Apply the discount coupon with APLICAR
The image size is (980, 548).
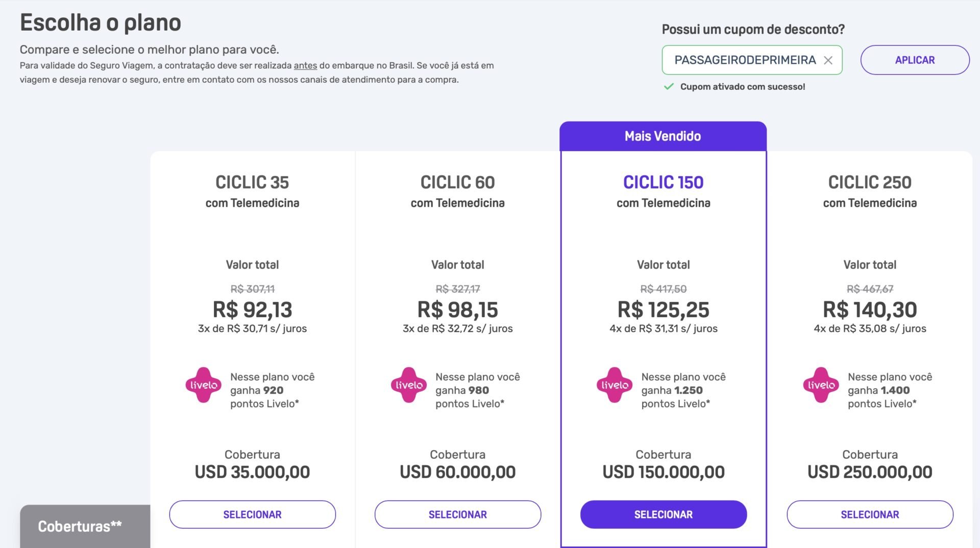click(x=915, y=60)
